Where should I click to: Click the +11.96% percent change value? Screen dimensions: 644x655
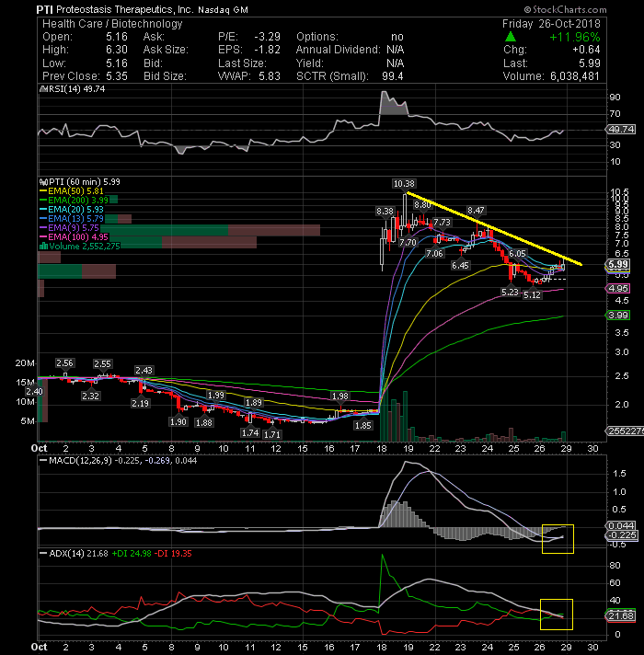(575, 37)
